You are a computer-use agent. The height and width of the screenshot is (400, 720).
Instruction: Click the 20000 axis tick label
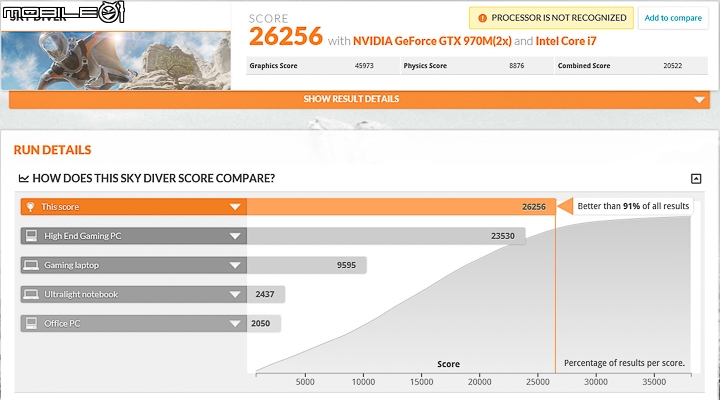coord(479,382)
